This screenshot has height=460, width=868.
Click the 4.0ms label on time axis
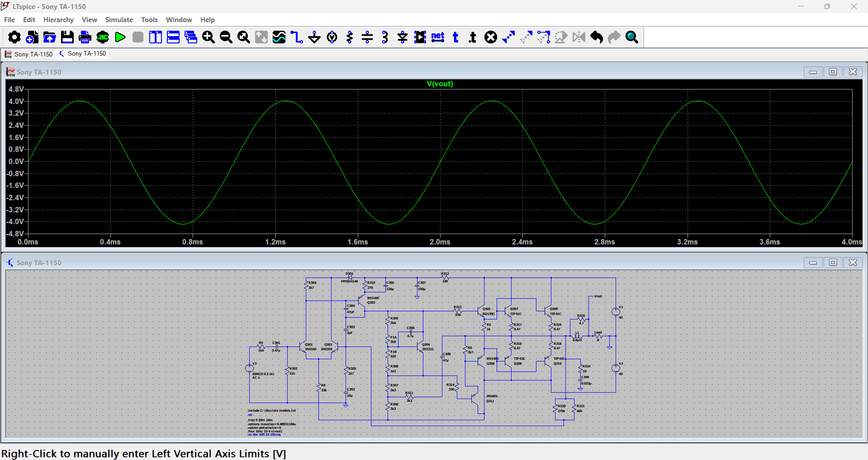coord(852,242)
